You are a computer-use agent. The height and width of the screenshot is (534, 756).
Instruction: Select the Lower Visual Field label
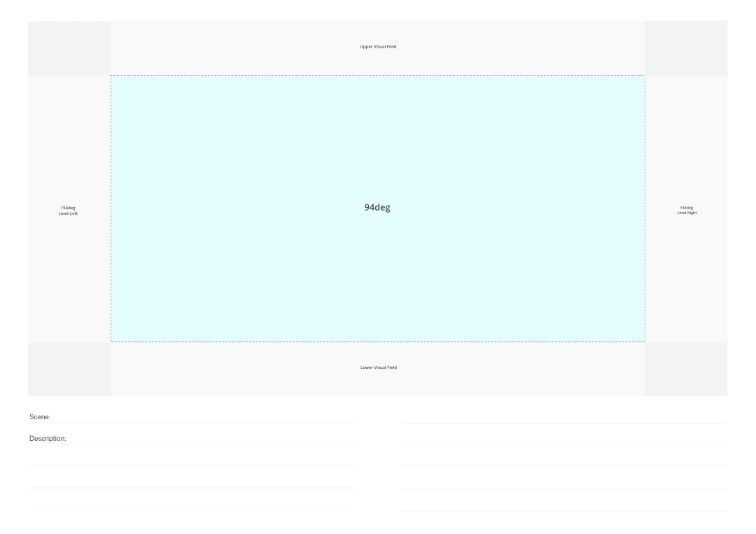(378, 366)
